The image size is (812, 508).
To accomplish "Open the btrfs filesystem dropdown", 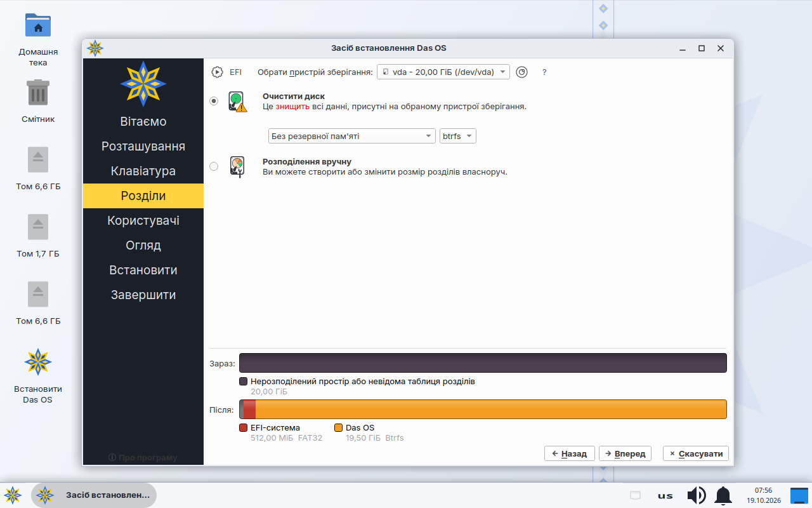I will [457, 136].
